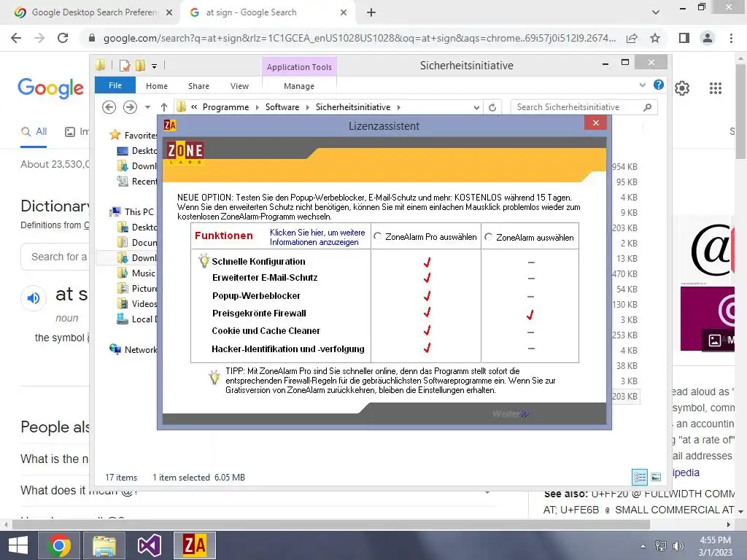Click the Explorer back navigation arrow
The height and width of the screenshot is (560, 747).
tap(109, 107)
